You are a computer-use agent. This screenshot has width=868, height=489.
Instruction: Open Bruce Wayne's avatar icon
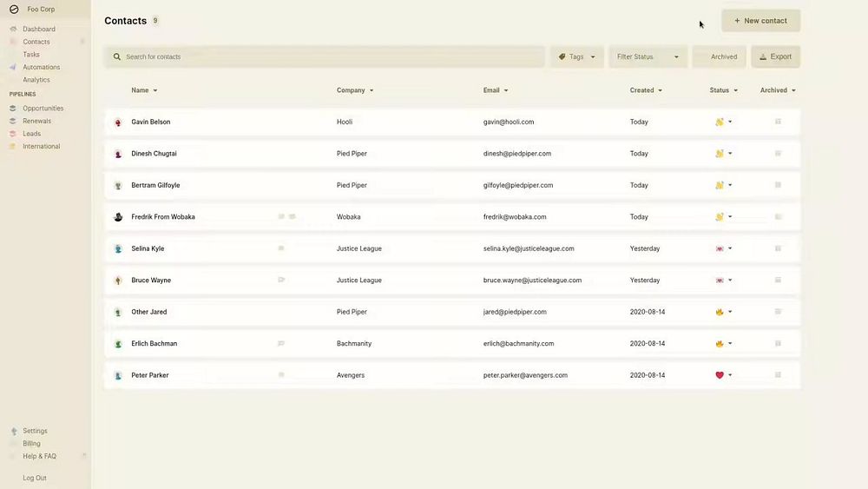click(x=118, y=281)
